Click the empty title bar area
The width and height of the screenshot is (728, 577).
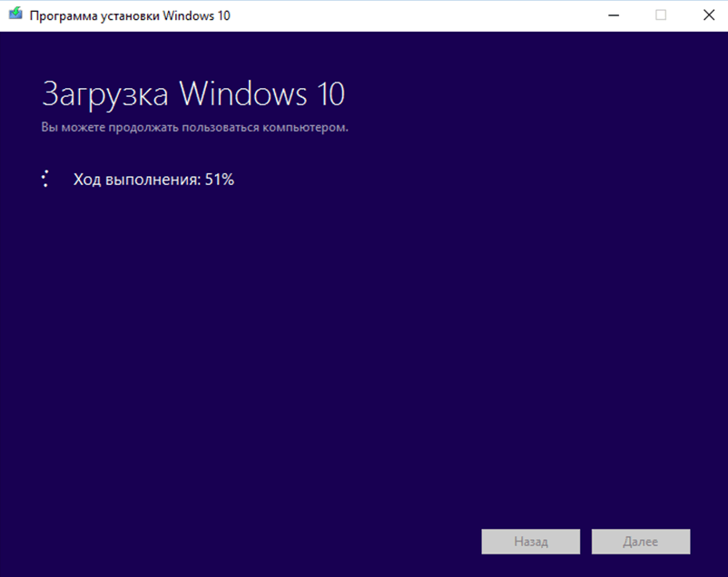pyautogui.click(x=408, y=15)
